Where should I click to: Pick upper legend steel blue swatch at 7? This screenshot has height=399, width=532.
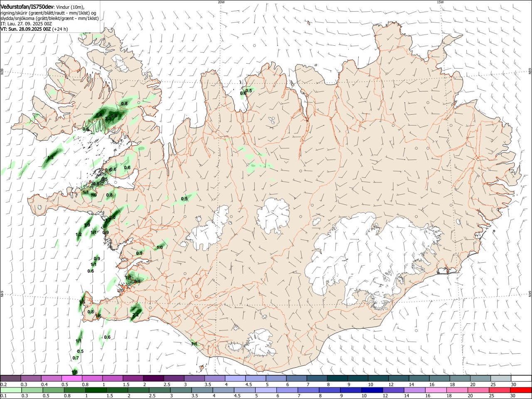317,378
